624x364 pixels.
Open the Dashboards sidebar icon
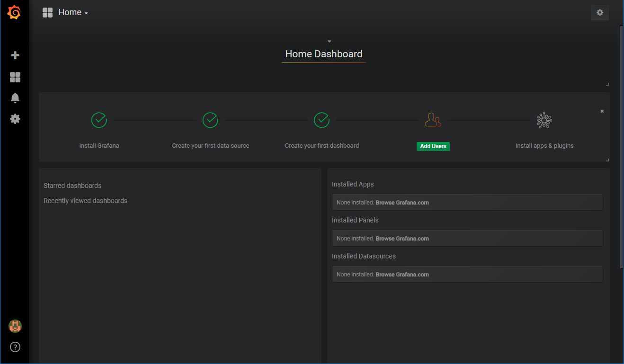pos(15,77)
